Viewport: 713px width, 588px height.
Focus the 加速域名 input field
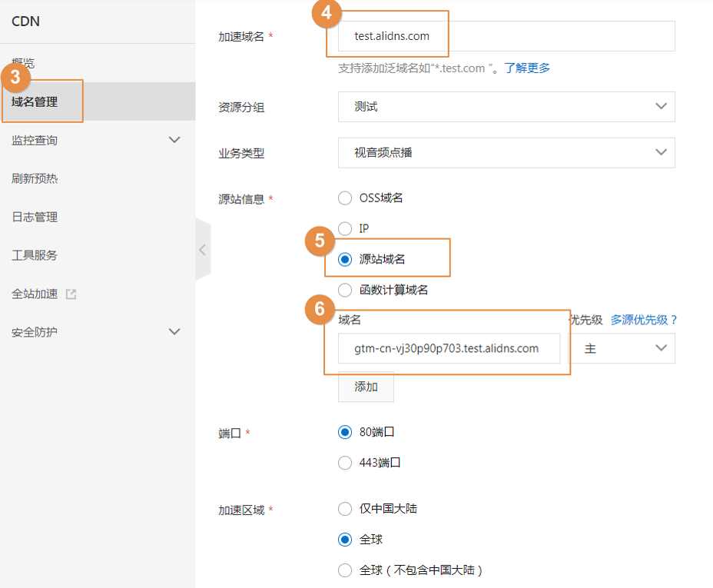[x=506, y=36]
